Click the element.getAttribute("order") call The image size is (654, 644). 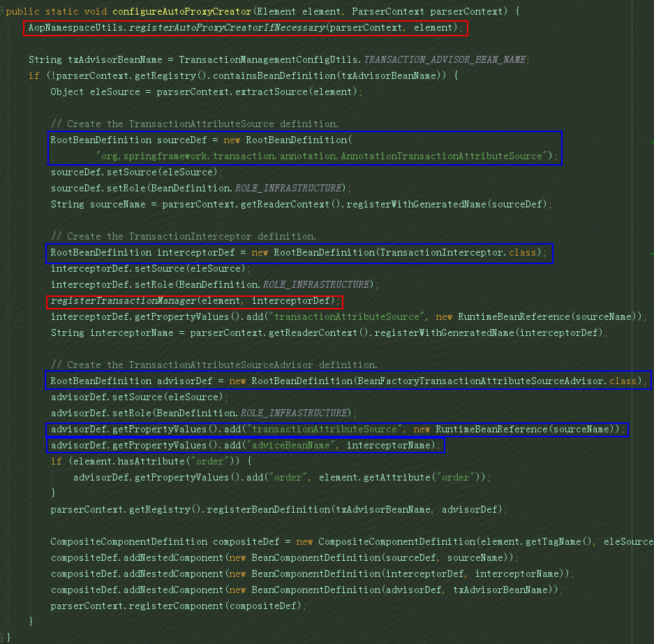pos(399,478)
